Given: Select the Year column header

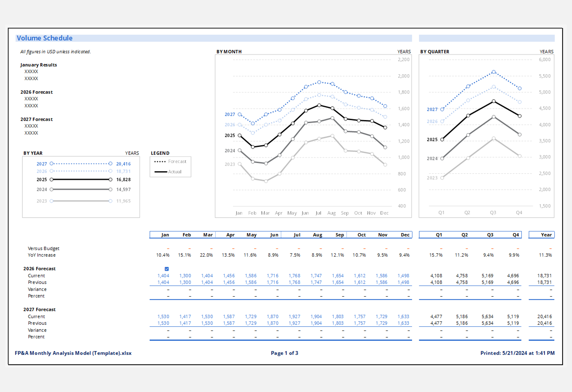Looking at the screenshot, I should click(x=546, y=235).
